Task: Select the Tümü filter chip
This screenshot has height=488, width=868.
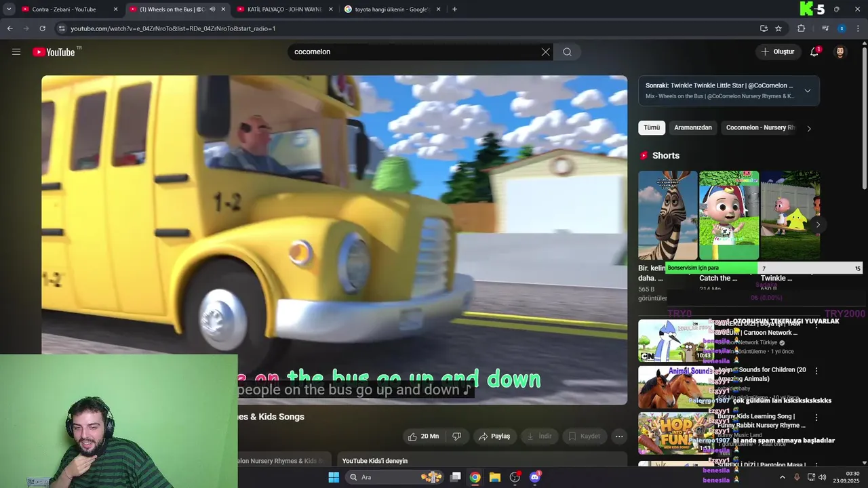Action: tap(652, 127)
